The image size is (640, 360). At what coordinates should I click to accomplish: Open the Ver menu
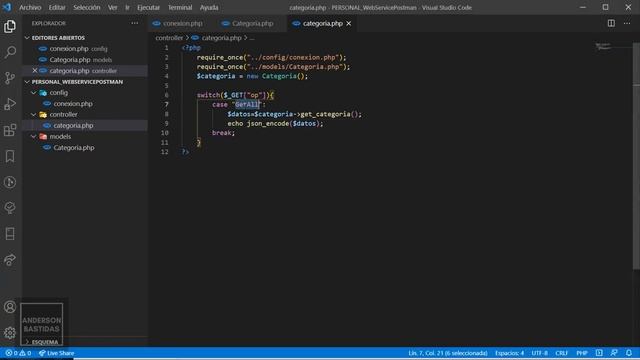pyautogui.click(x=113, y=7)
